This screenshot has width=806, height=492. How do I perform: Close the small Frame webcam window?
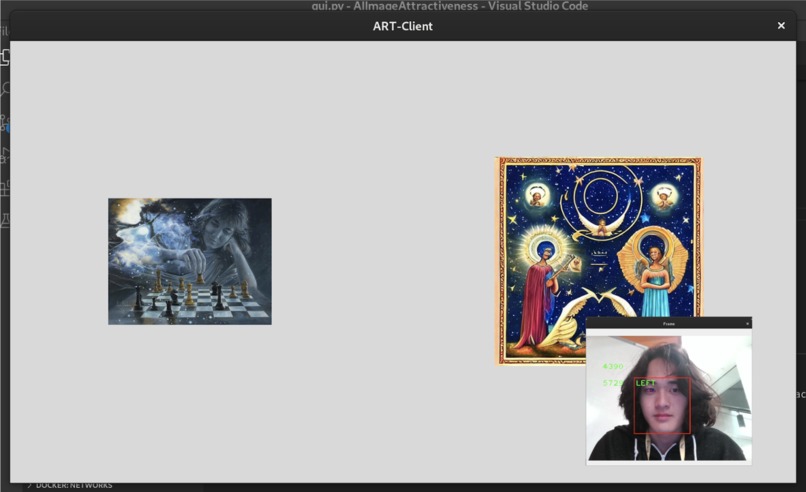tap(747, 323)
